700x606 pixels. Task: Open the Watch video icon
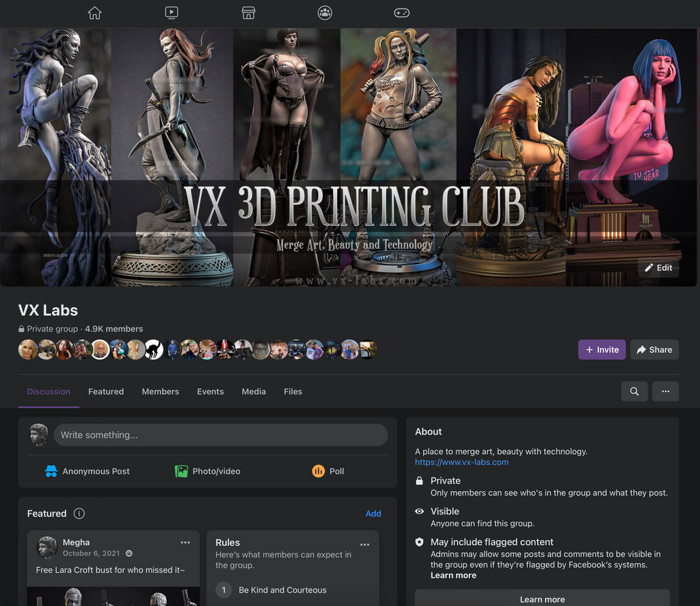coord(172,13)
